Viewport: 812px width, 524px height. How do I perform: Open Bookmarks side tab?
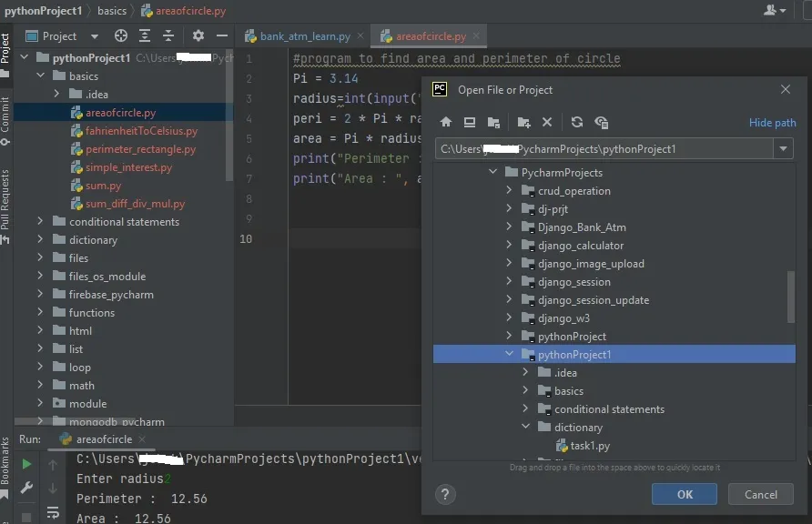[5, 469]
